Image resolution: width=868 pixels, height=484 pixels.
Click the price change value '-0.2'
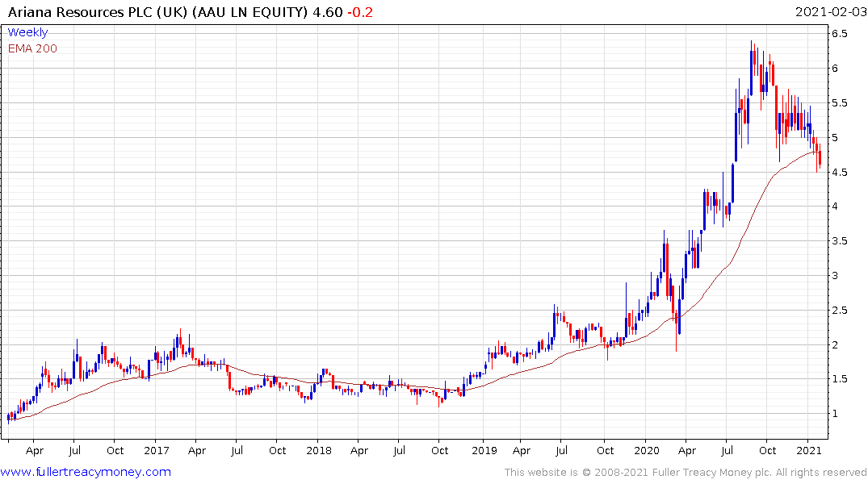(360, 12)
